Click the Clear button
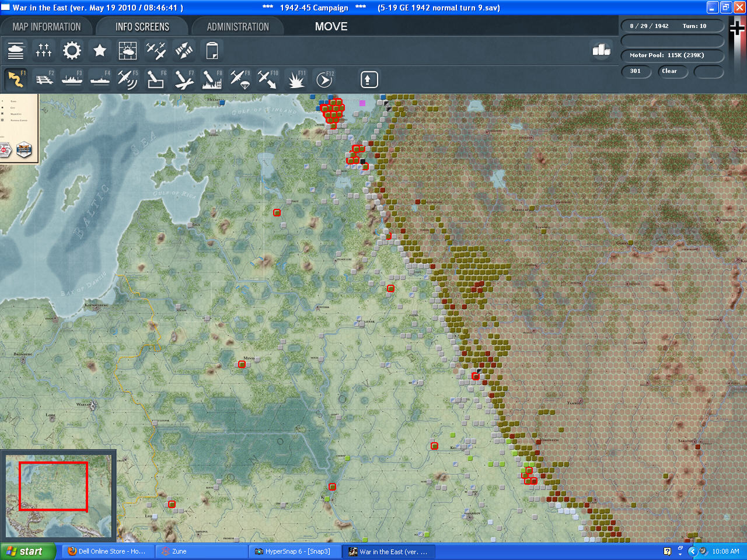The image size is (747, 560). [673, 71]
